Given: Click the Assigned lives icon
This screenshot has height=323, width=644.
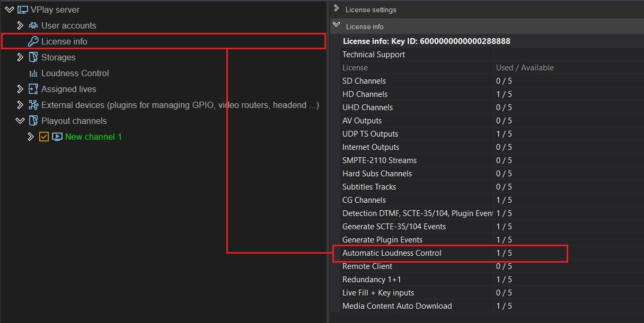Looking at the screenshot, I should pyautogui.click(x=33, y=89).
